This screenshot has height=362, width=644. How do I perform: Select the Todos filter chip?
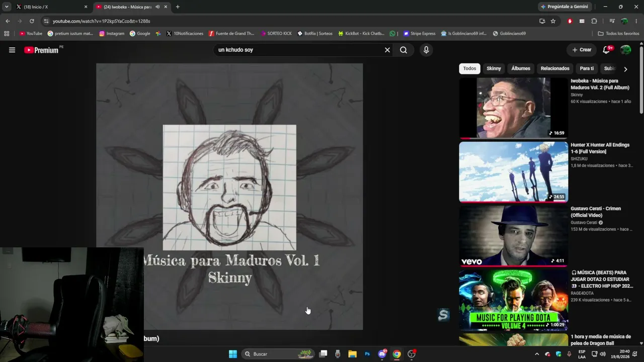tap(469, 68)
